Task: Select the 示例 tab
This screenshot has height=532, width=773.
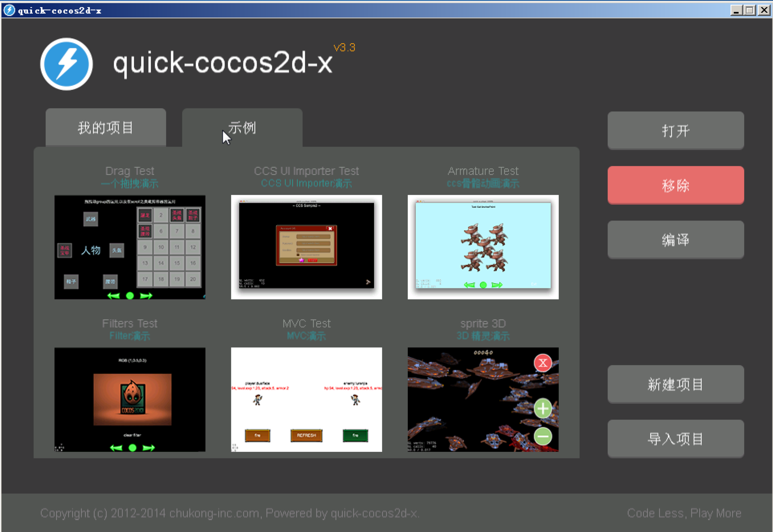Action: pyautogui.click(x=242, y=127)
